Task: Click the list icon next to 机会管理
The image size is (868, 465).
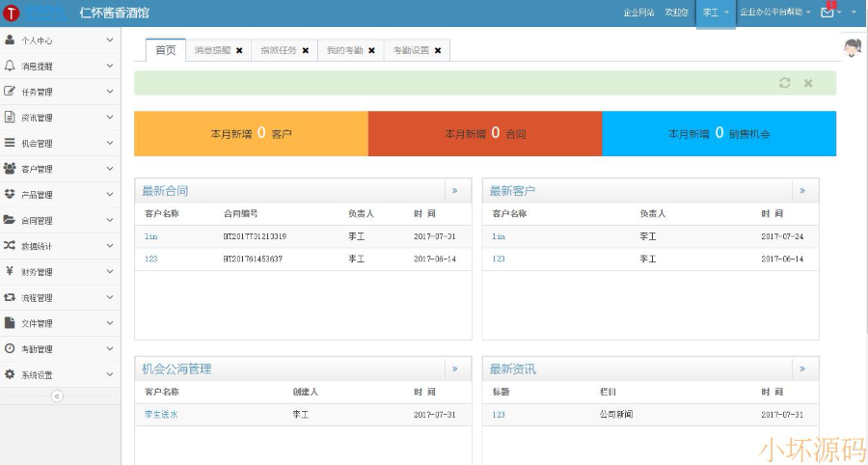Action: tap(10, 143)
